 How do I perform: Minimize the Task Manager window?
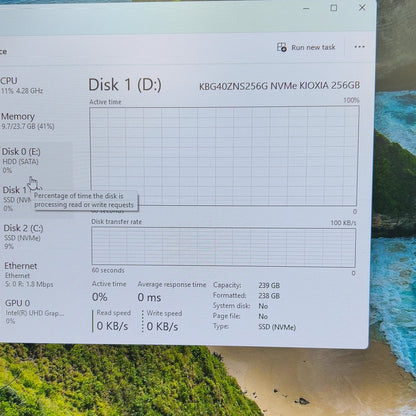tap(306, 8)
